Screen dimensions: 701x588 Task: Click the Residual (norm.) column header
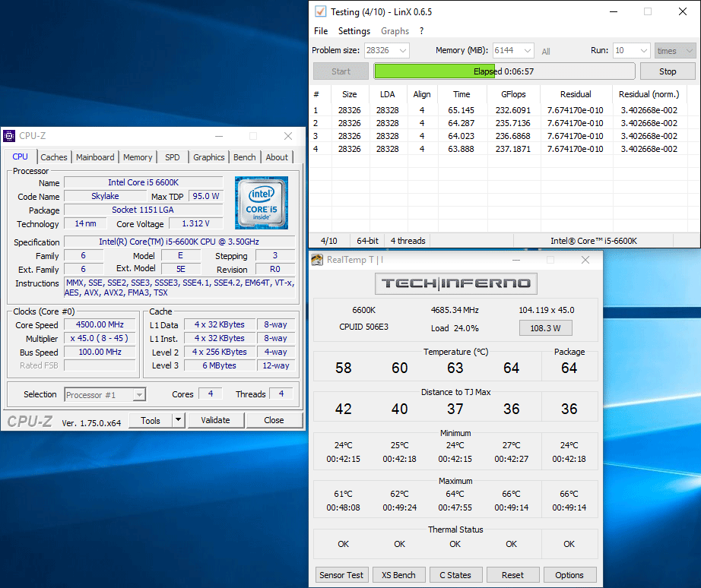click(649, 94)
